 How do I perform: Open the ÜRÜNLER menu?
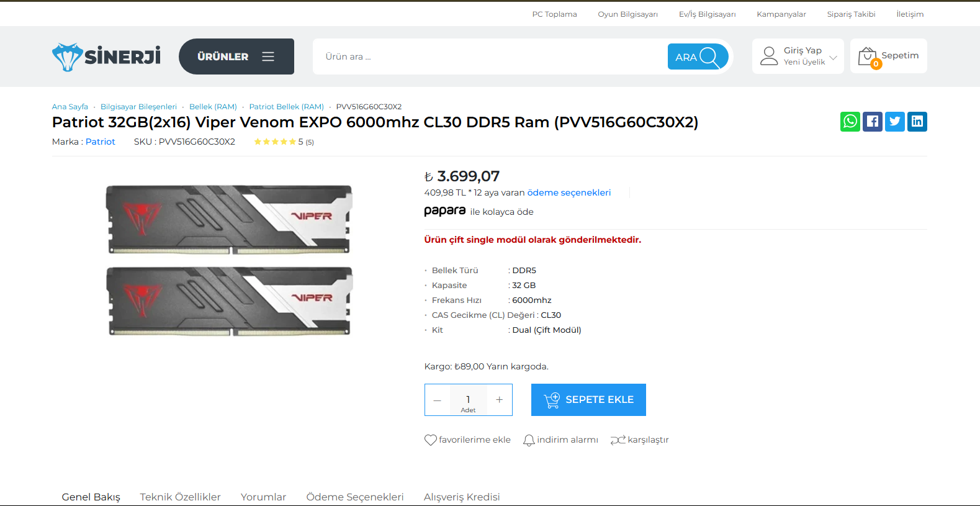click(236, 56)
